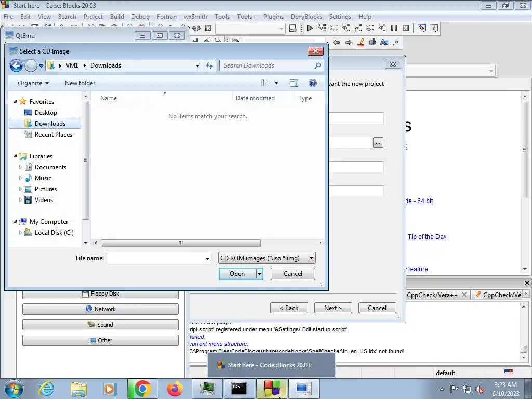Viewport: 532px width, 399px height.
Task: Open the Debug menu
Action: pos(140,16)
